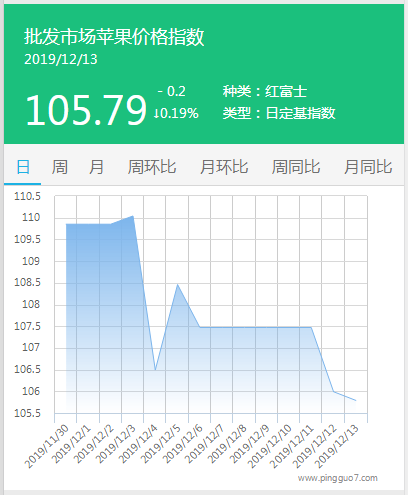Switch to the 周 weekly tab

click(x=60, y=167)
